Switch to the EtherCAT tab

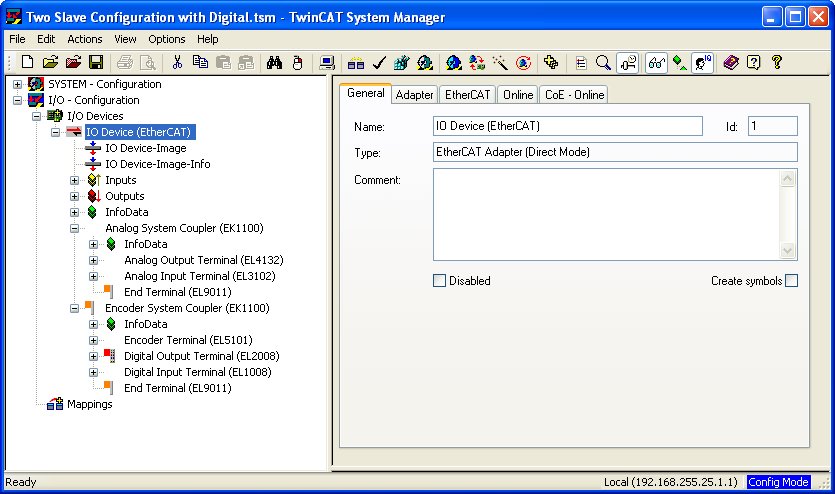click(468, 95)
